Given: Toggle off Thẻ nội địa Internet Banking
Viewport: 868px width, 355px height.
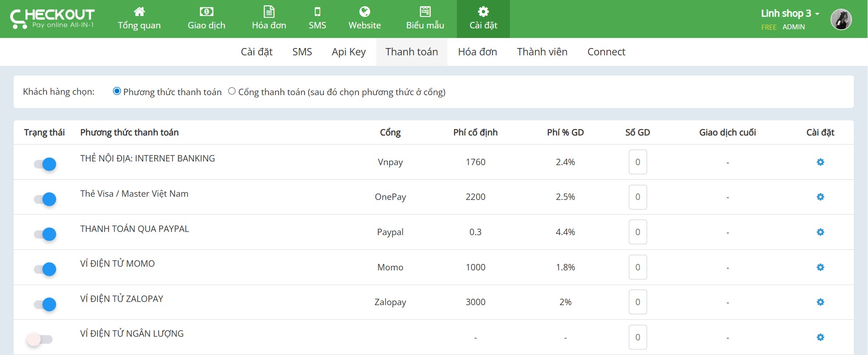Looking at the screenshot, I should pos(45,164).
